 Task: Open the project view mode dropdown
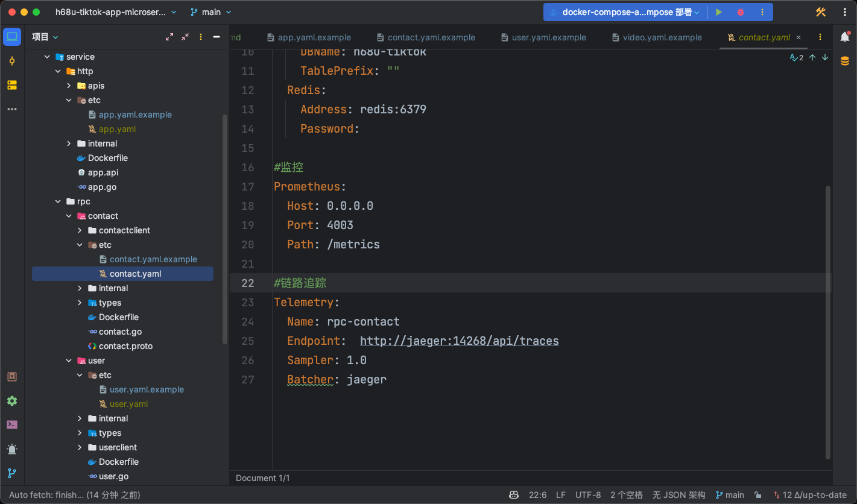[x=45, y=37]
